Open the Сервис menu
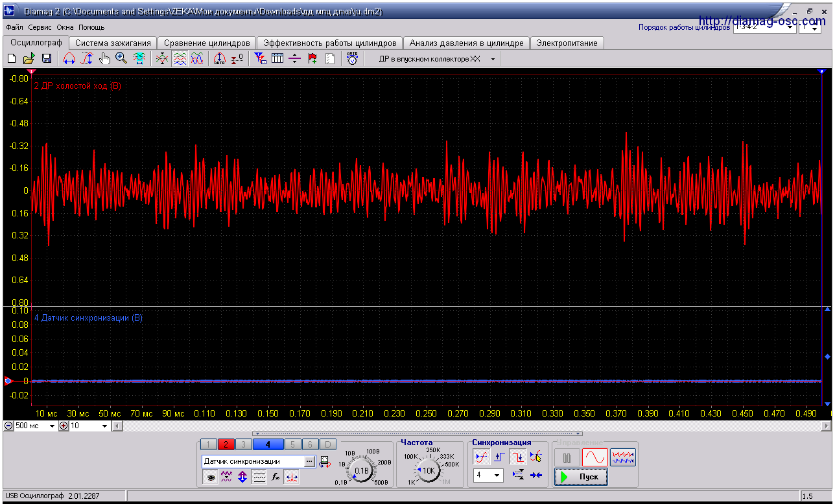This screenshot has width=835, height=504. point(40,27)
